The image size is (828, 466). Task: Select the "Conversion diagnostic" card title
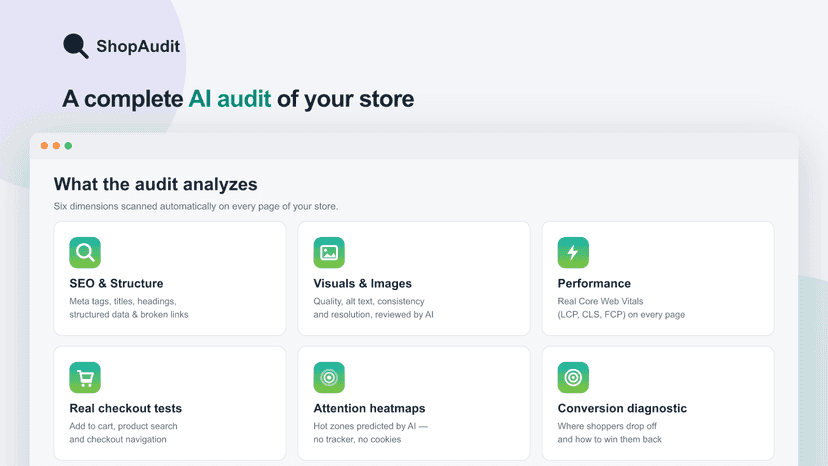pyautogui.click(x=622, y=408)
